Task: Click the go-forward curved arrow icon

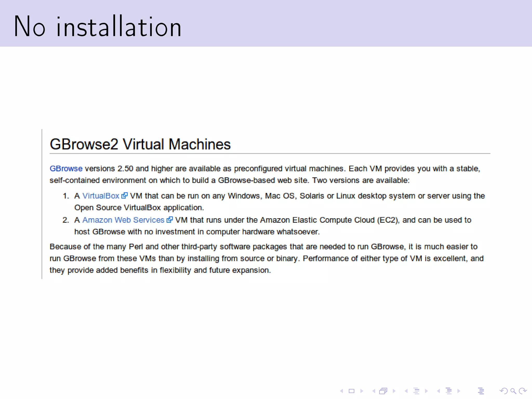Action: 523,391
